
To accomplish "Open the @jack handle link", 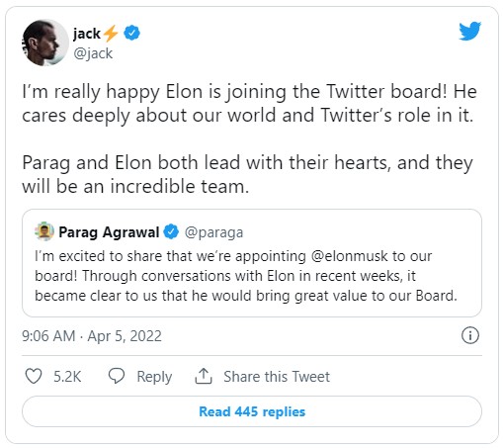I will pyautogui.click(x=93, y=53).
